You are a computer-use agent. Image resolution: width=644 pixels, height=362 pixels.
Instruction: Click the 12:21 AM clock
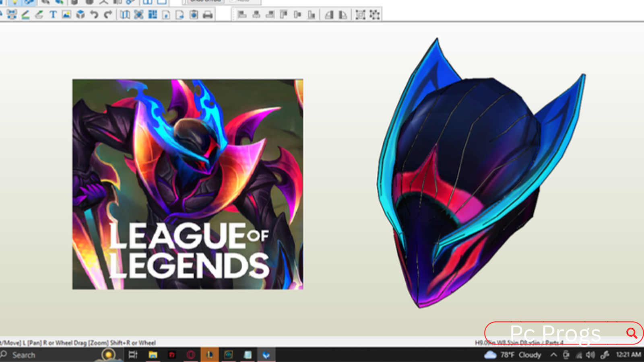click(x=628, y=354)
